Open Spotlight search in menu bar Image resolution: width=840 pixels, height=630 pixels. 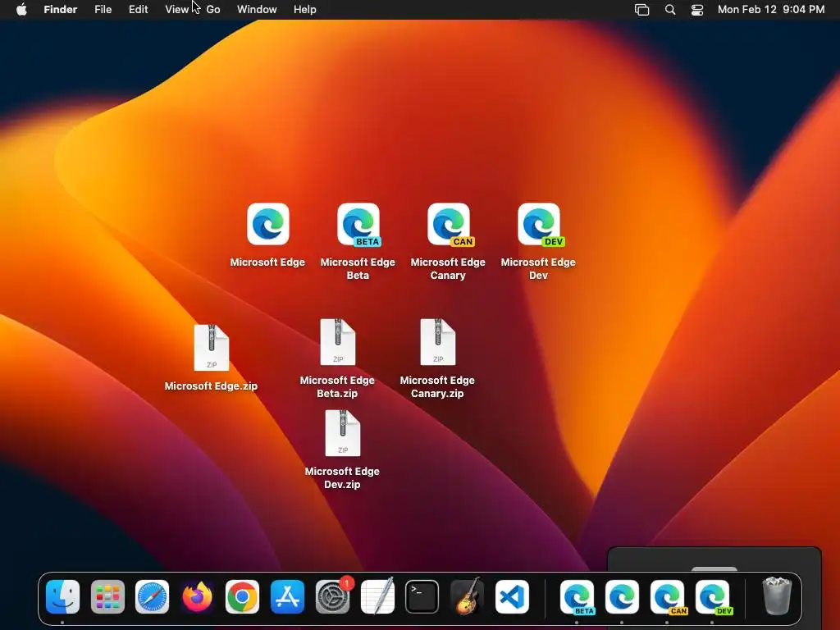pyautogui.click(x=670, y=10)
